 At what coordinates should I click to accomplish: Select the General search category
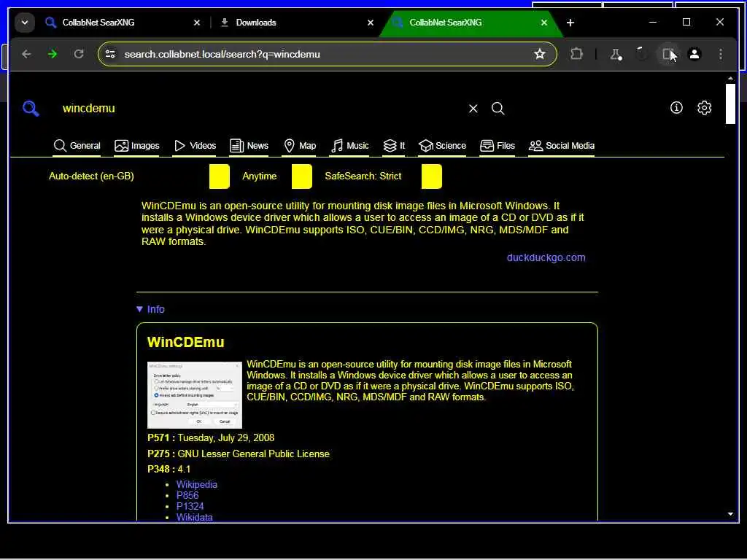point(77,146)
